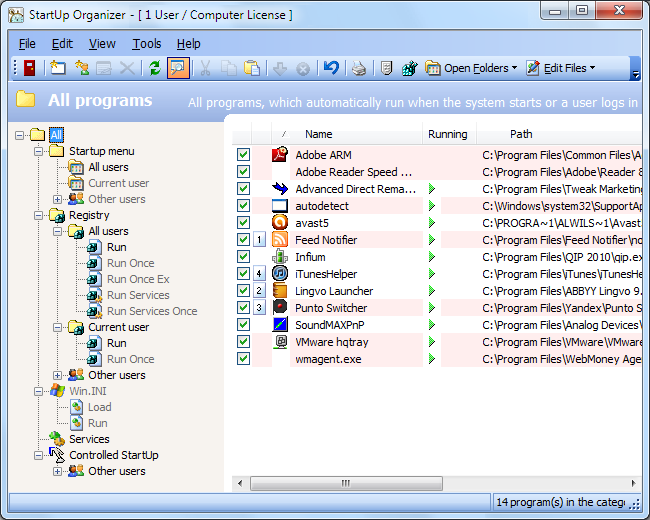Sort list by the Name column header
The width and height of the screenshot is (650, 520).
click(347, 134)
